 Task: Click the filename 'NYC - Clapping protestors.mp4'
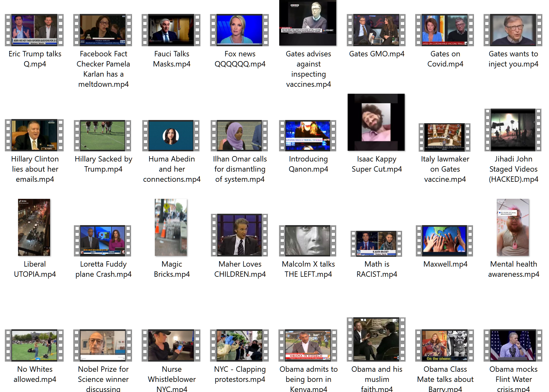(240, 374)
